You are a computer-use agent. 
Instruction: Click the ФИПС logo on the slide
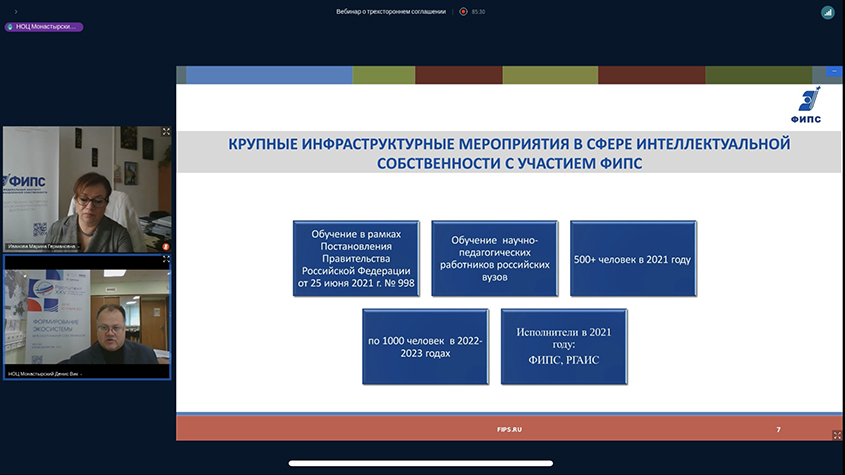pyautogui.click(x=805, y=105)
